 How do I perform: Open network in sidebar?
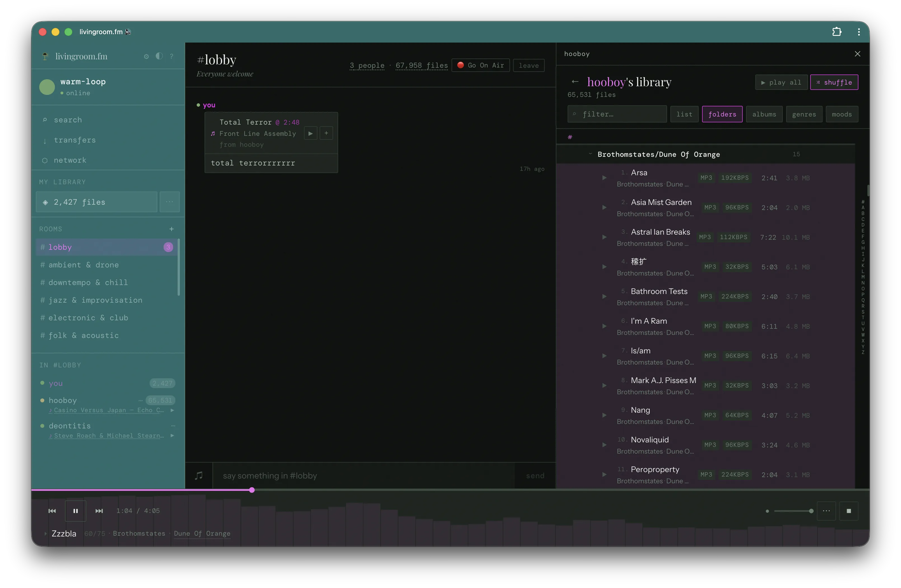[108, 160]
